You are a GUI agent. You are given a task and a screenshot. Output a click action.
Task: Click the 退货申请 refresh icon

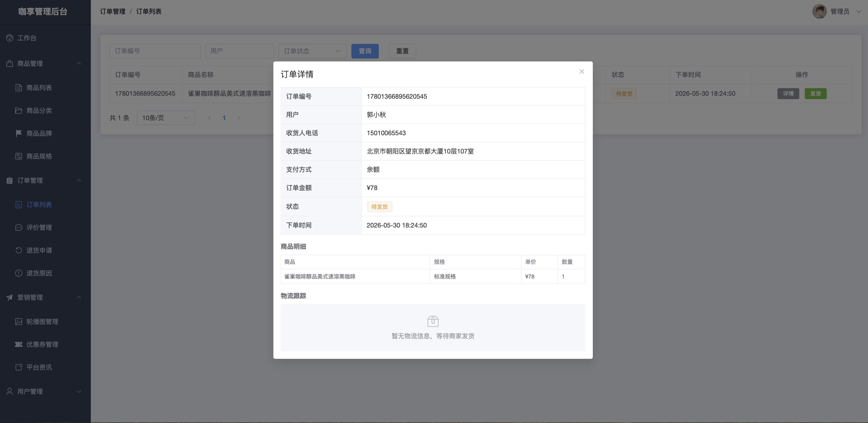[19, 250]
